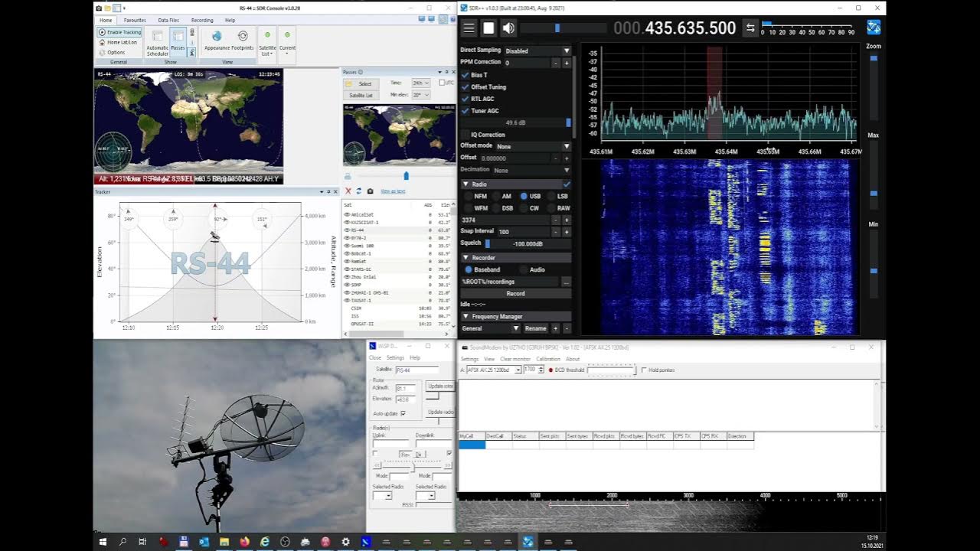980x551 pixels.
Task: Click the Options gear in General group
Action: click(111, 52)
